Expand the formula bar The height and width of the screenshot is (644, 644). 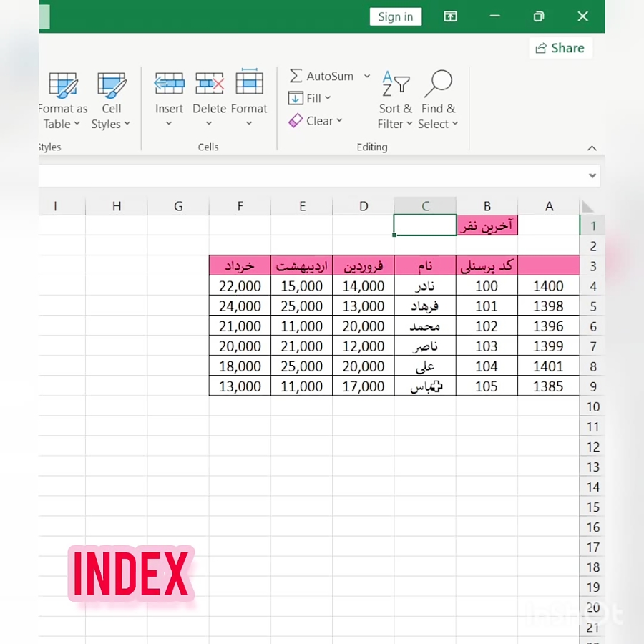[592, 176]
